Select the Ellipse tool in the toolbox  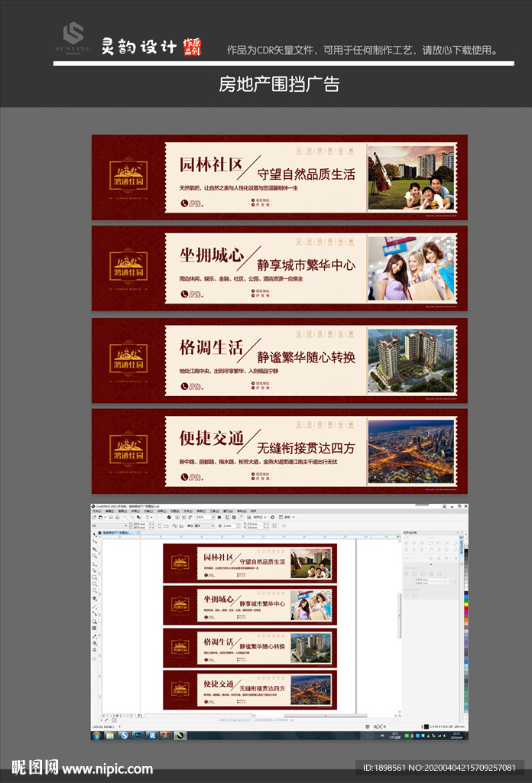95,583
